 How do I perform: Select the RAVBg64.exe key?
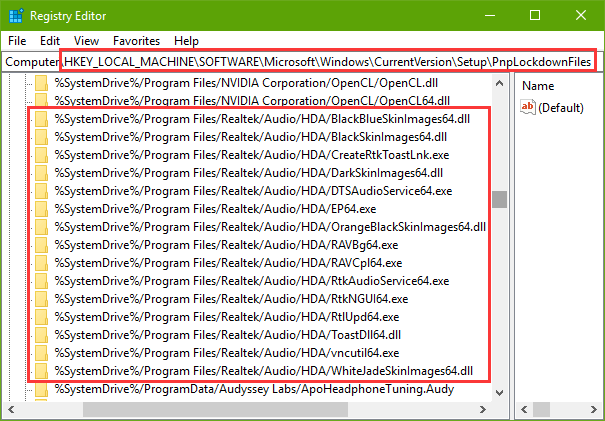[226, 245]
